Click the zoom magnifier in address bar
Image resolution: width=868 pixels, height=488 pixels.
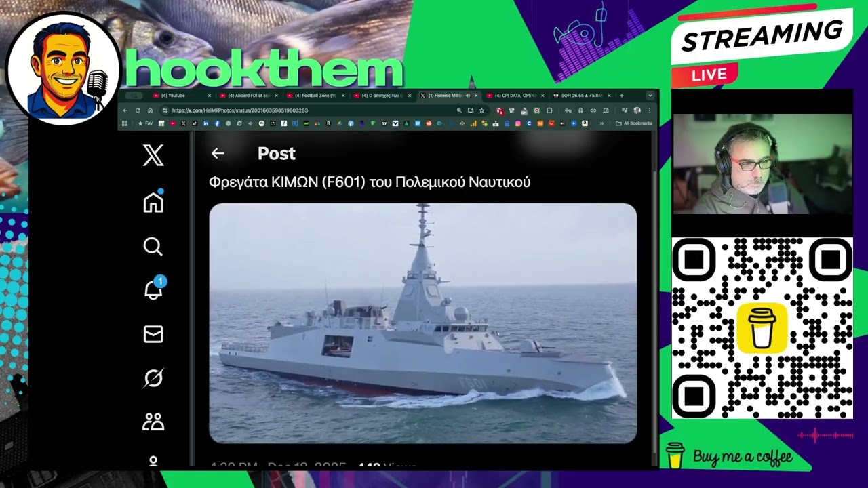point(459,110)
